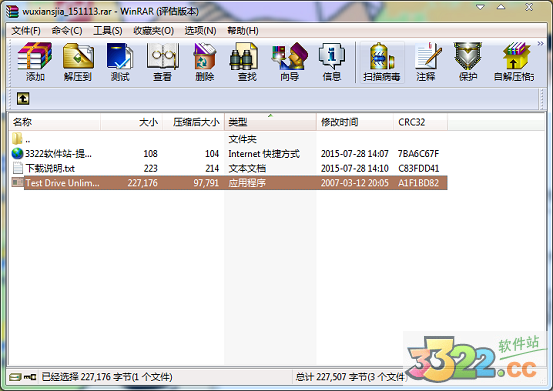Sort by 类型 column header
The image size is (553, 391).
270,122
